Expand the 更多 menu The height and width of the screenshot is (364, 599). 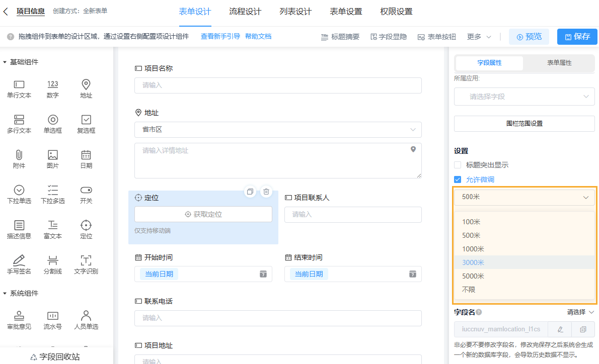pyautogui.click(x=475, y=36)
